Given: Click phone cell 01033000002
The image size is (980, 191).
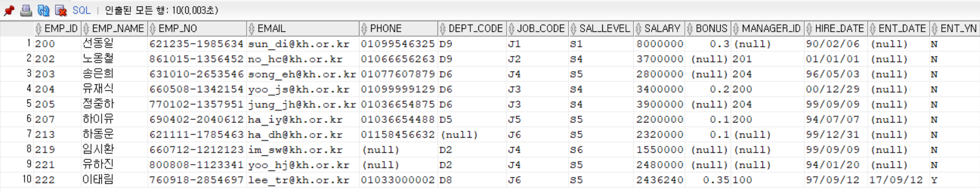Looking at the screenshot, I should (398, 180).
